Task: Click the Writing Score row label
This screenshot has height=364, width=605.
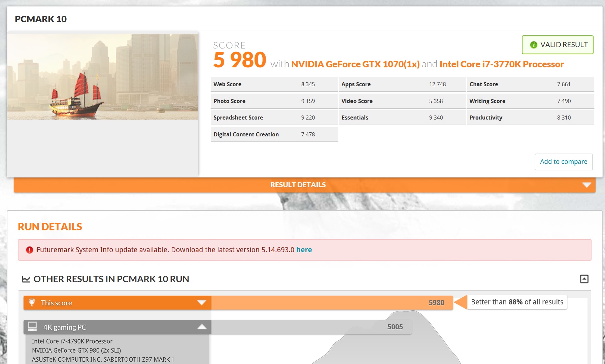Action: click(488, 101)
